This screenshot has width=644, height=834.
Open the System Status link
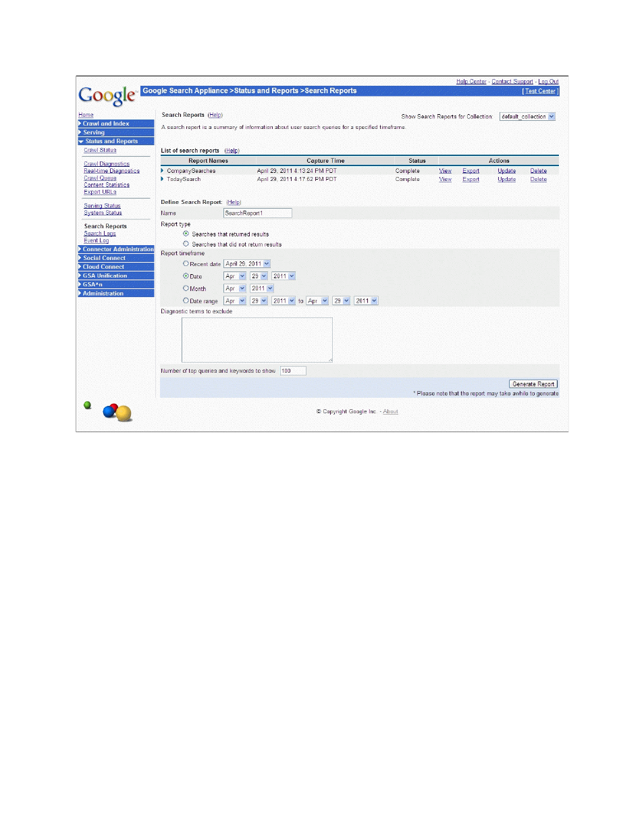(103, 212)
